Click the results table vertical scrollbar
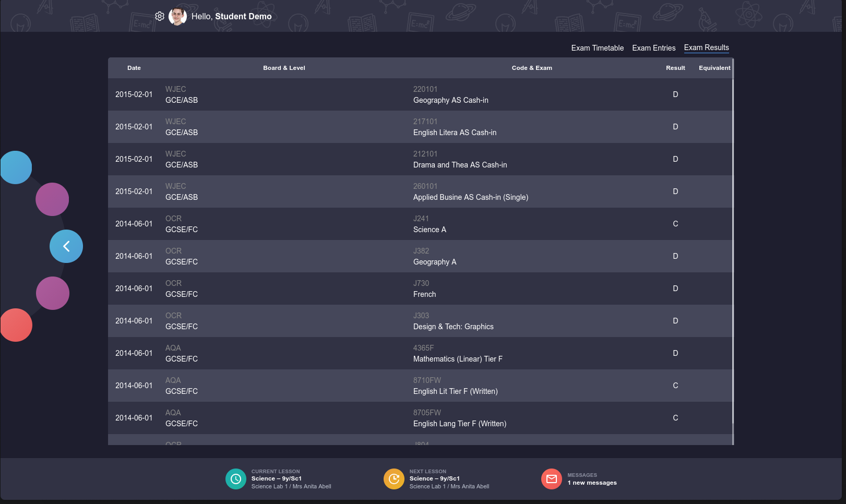The width and height of the screenshot is (846, 504). (x=733, y=250)
